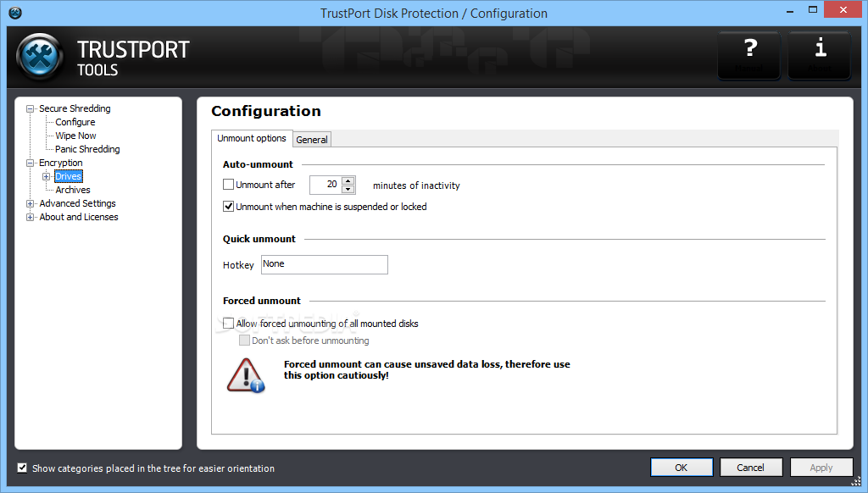Enable Allow forced unmounting of all disks

228,323
